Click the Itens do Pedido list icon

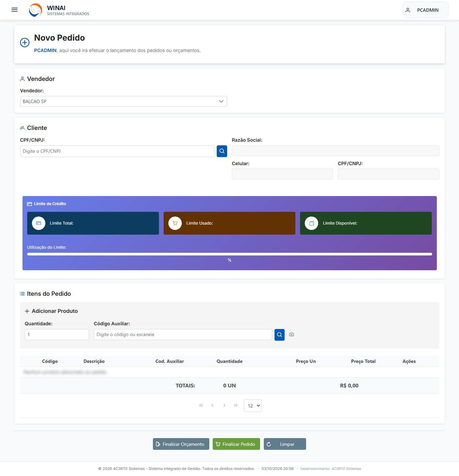coord(22,294)
